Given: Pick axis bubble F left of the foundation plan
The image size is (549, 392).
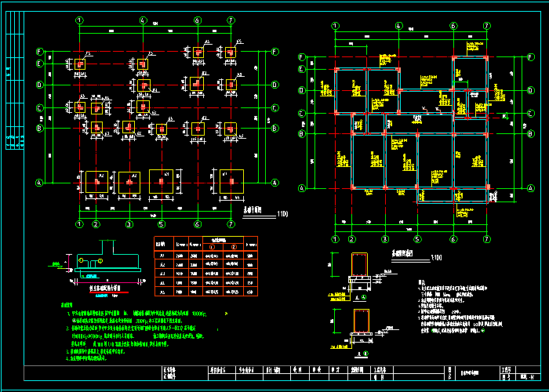Looking at the screenshot, I should click(x=38, y=52).
